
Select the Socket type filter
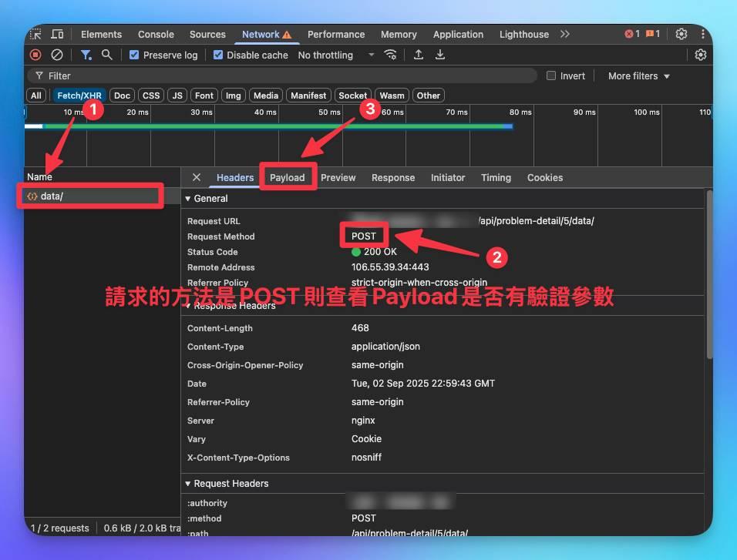(x=352, y=96)
